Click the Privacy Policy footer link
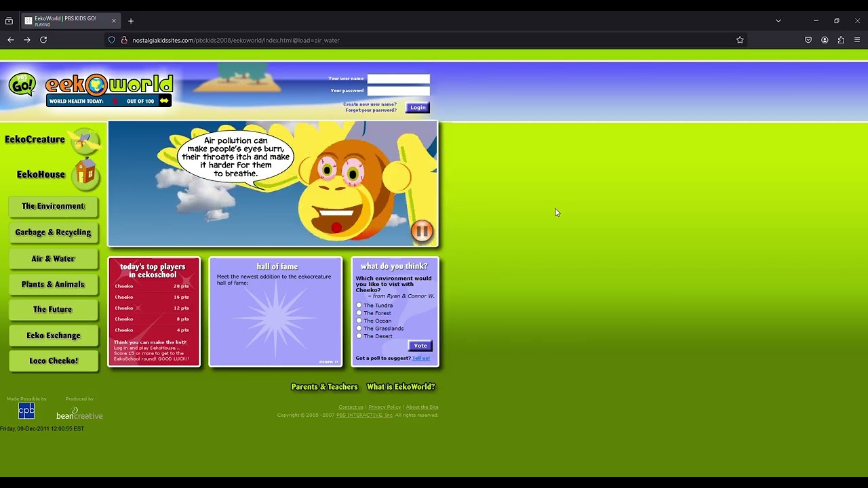Viewport: 868px width, 488px height. [384, 407]
